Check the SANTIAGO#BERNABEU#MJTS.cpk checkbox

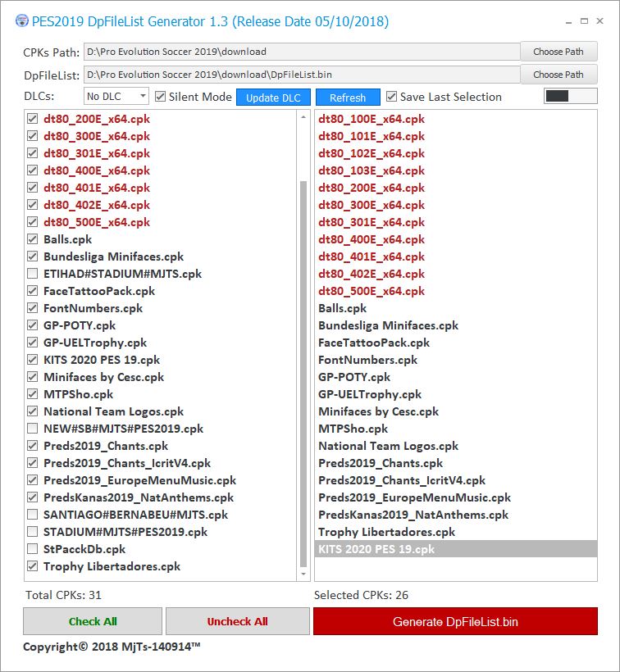[33, 515]
